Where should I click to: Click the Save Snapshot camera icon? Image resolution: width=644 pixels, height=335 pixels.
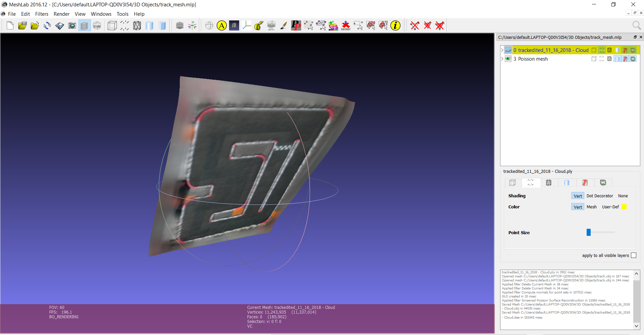click(x=72, y=26)
